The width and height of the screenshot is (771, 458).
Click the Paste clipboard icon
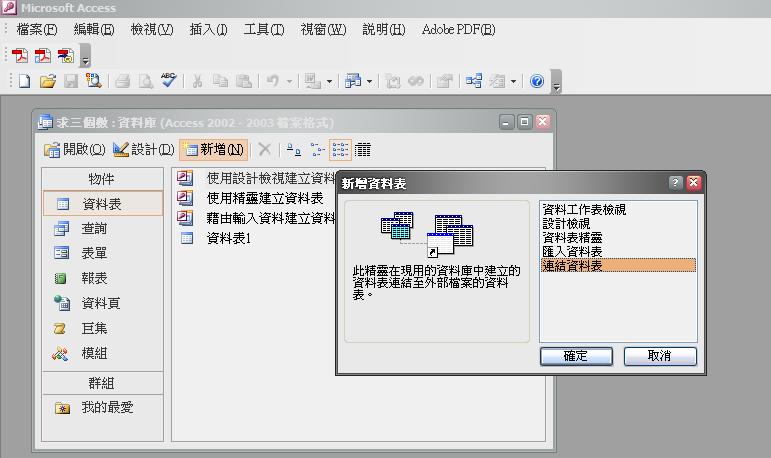tap(244, 81)
